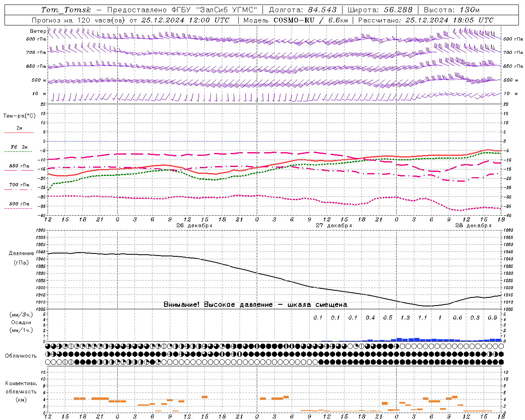Click the "Осадки" precipitation label

click(x=21, y=322)
